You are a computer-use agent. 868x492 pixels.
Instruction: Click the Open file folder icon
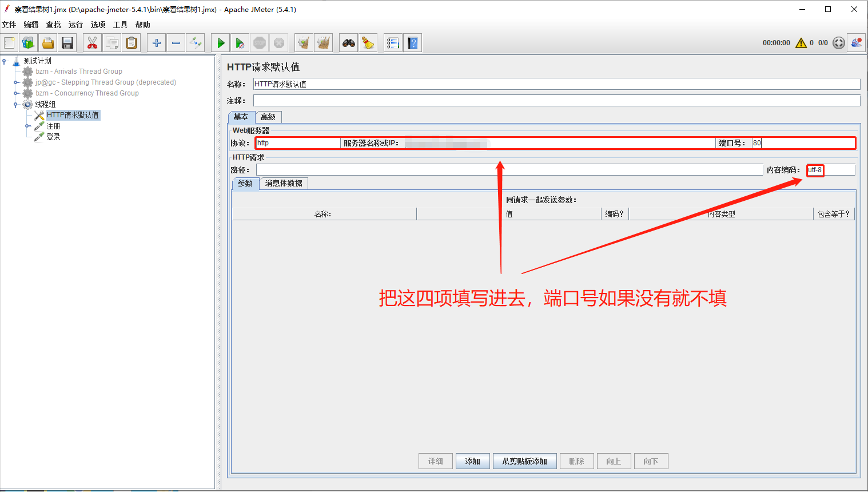coord(48,43)
